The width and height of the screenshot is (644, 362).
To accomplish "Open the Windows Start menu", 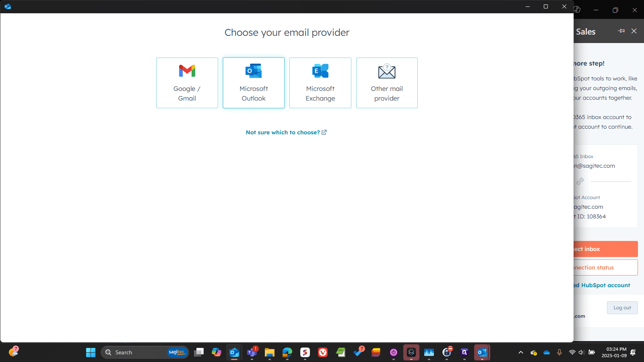I will coord(91,352).
